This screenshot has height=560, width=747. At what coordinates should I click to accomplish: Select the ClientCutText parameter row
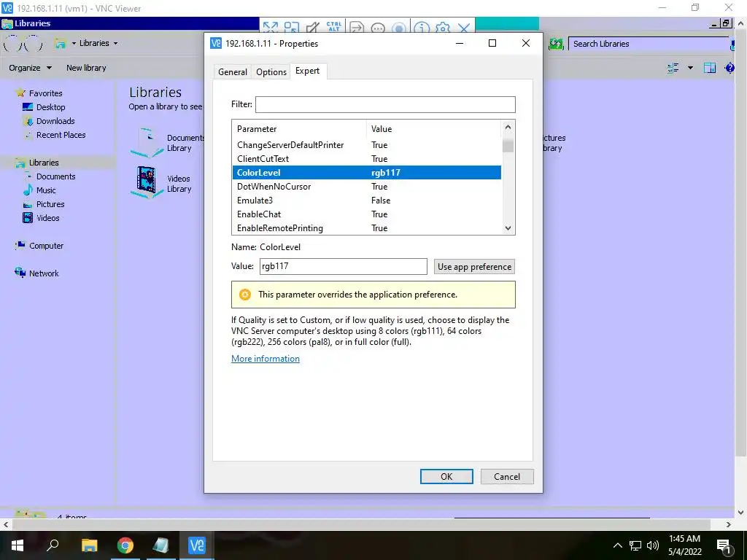pos(367,158)
